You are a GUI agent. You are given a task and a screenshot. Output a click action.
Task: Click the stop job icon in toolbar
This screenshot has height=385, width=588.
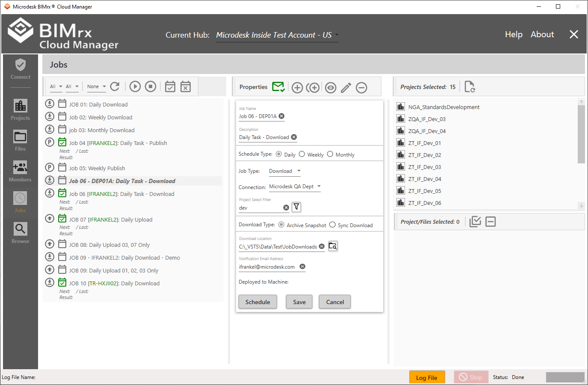coord(151,86)
